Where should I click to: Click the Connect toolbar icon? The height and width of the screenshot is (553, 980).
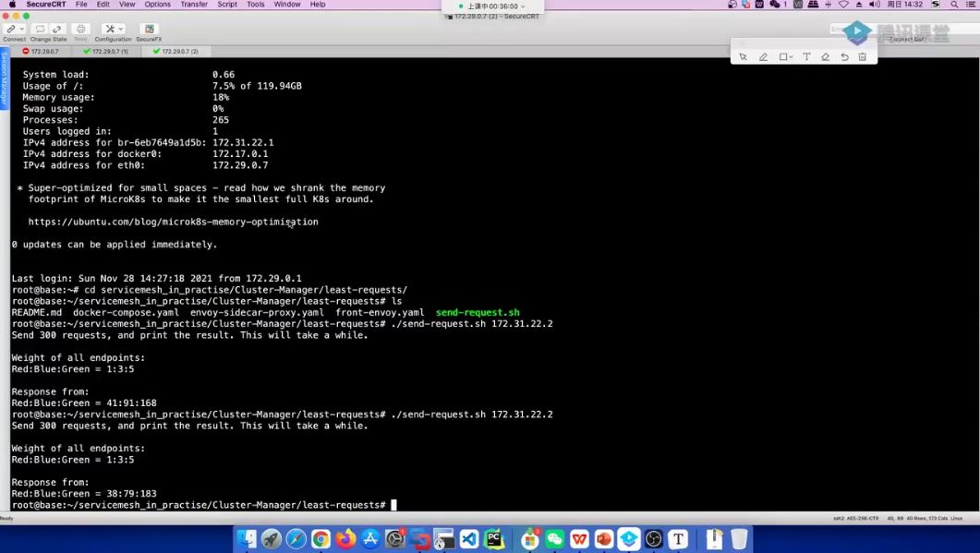(10, 30)
